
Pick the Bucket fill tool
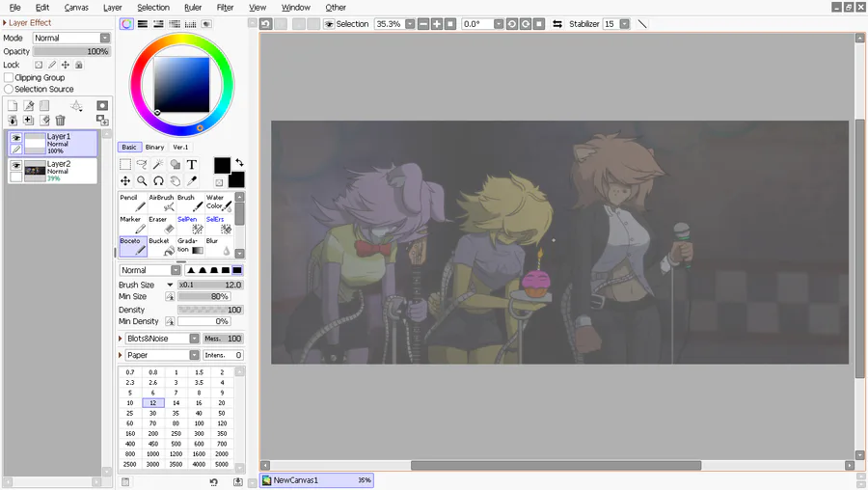[162, 246]
